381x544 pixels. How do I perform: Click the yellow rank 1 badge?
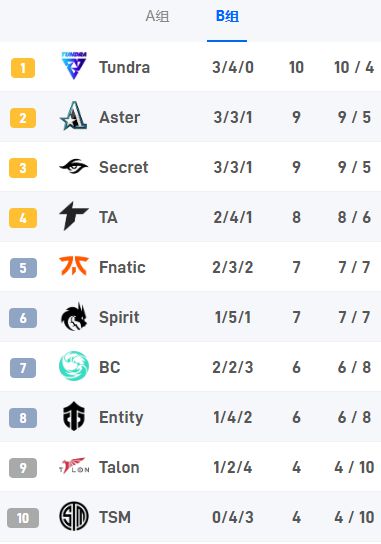point(23,68)
